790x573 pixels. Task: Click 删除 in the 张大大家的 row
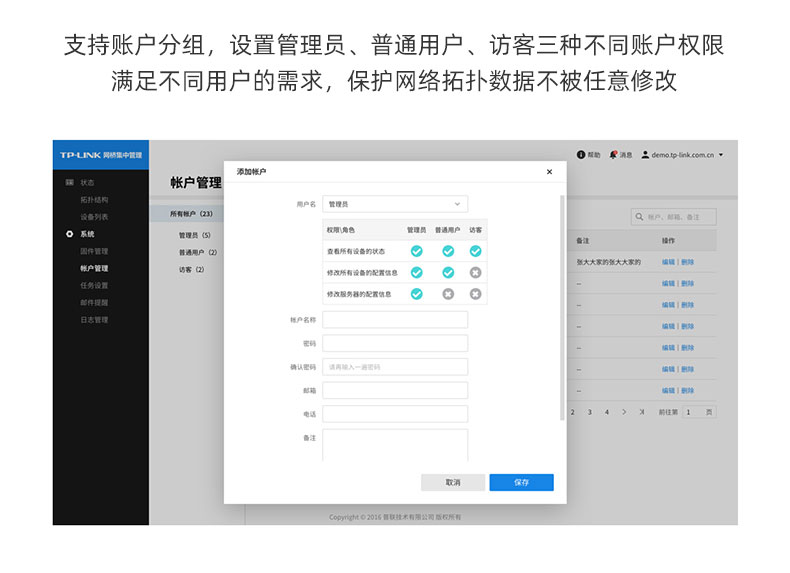click(x=688, y=262)
